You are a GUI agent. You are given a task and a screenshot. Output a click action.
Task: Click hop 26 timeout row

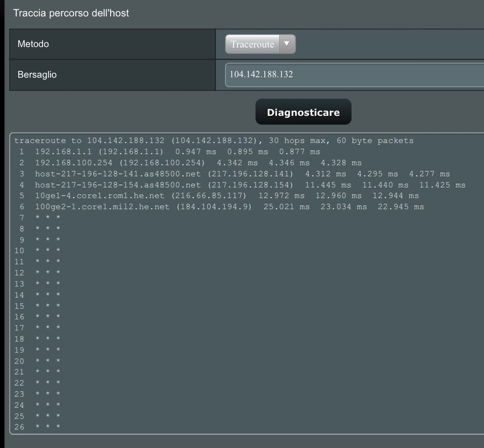pyautogui.click(x=37, y=427)
